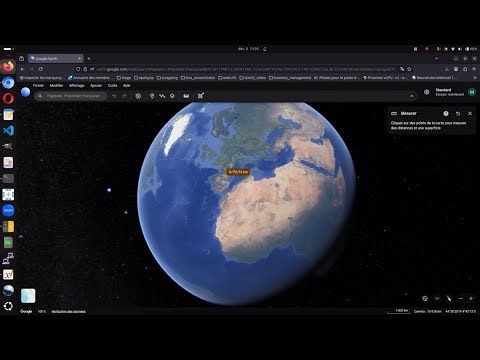Toggle the clouds/animation icon near compass
This screenshot has width=480, height=360.
(x=425, y=298)
